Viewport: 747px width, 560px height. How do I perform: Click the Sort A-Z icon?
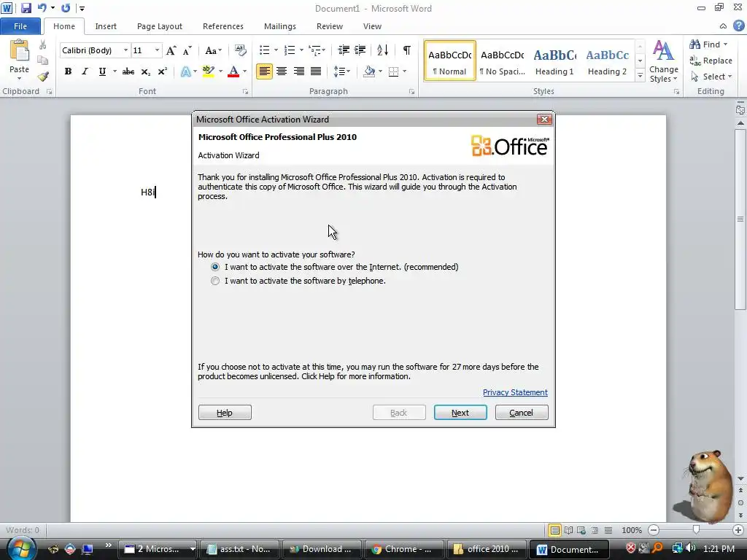(382, 50)
